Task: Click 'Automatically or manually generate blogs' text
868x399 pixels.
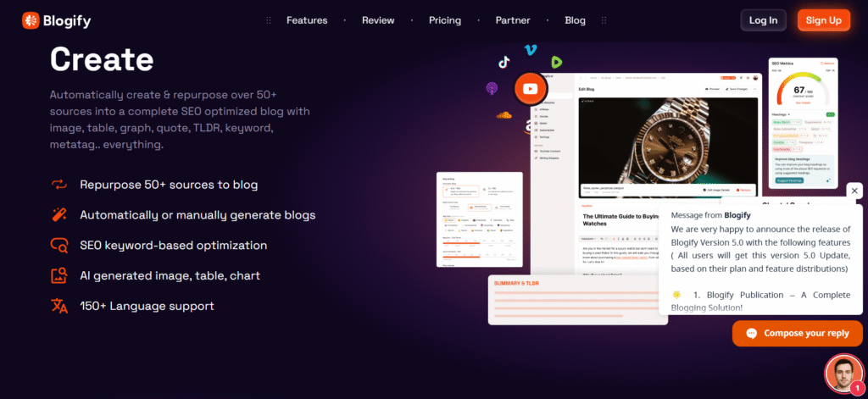Action: click(x=198, y=214)
